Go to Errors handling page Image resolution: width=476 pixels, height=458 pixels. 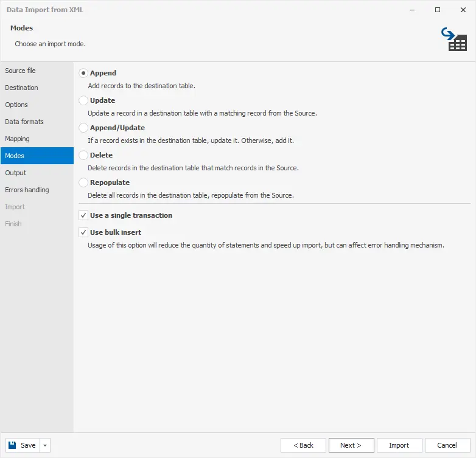tap(27, 190)
